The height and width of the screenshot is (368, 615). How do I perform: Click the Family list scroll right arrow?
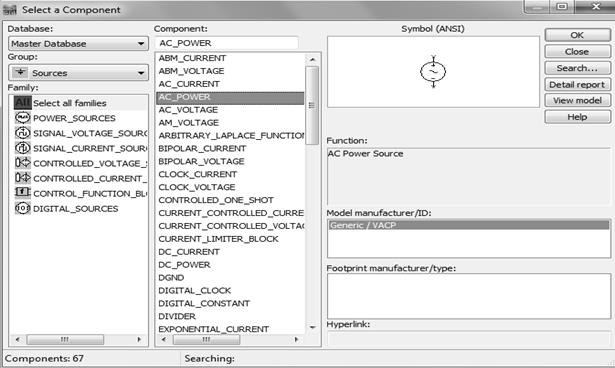pos(139,339)
